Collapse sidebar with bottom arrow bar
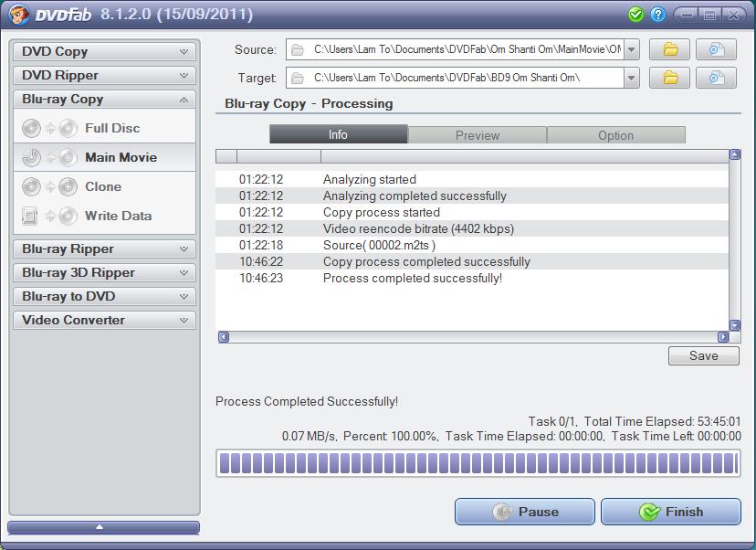 [x=104, y=527]
